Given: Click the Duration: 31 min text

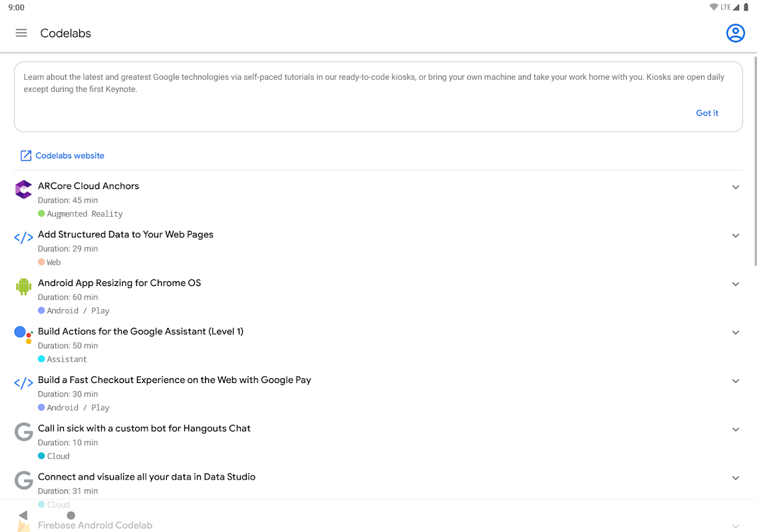Looking at the screenshot, I should coord(68,491).
